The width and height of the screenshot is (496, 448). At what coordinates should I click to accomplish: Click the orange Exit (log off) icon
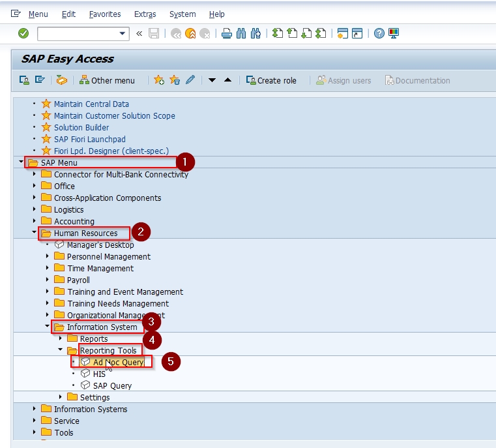[x=190, y=33]
